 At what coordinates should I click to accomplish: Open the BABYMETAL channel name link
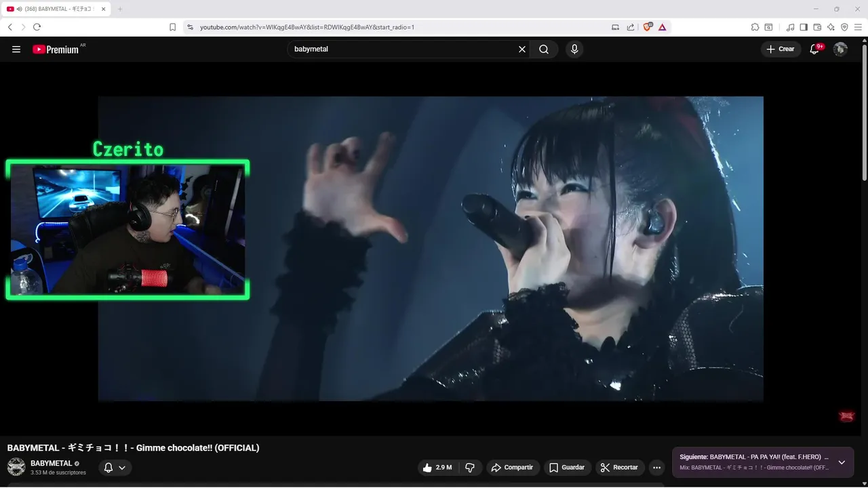tap(51, 464)
